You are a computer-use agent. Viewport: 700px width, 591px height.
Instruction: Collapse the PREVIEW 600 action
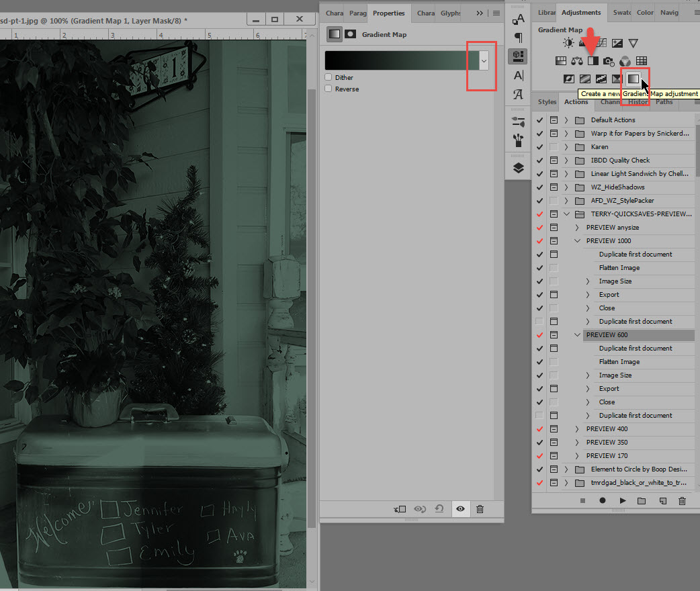click(577, 334)
